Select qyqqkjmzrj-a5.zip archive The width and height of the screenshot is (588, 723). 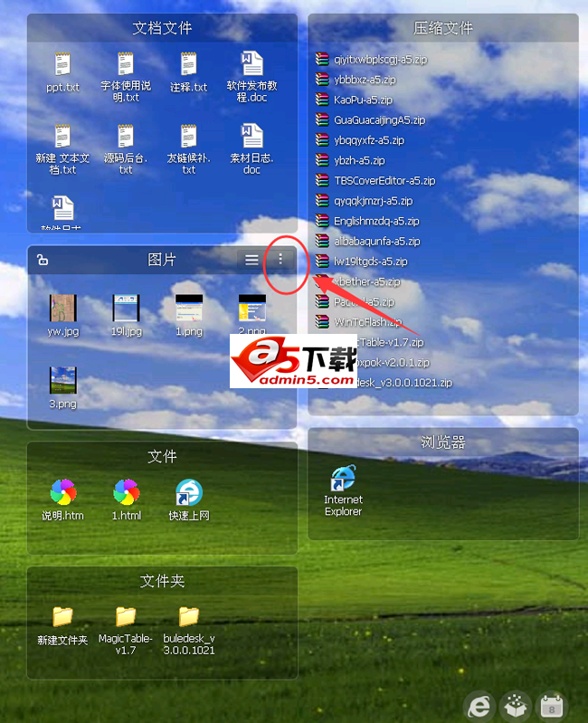[364, 201]
